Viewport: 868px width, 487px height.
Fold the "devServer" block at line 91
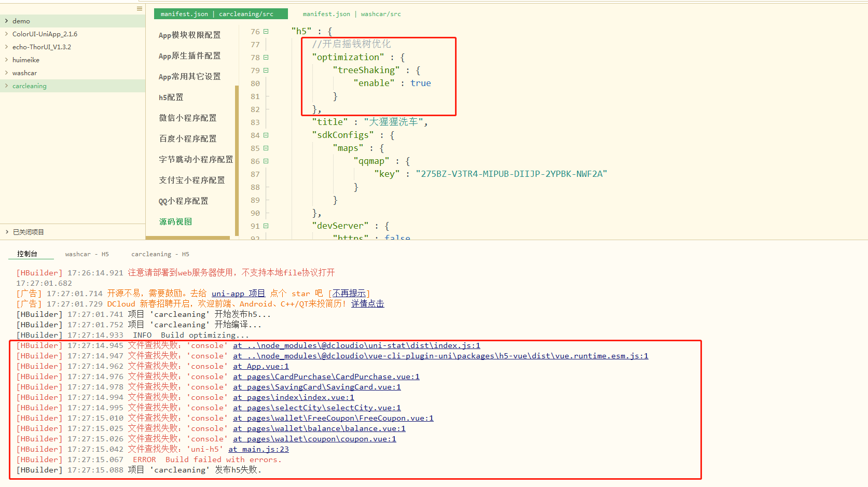pos(266,226)
